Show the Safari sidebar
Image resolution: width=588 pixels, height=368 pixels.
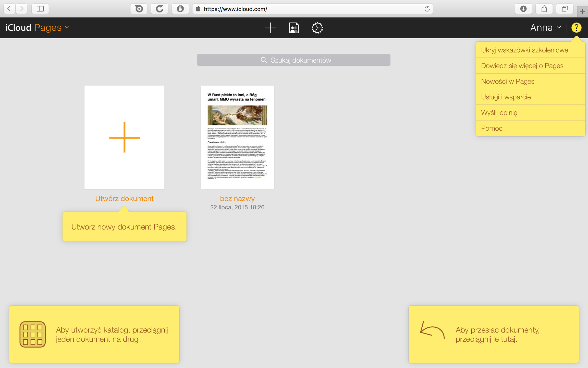(40, 9)
